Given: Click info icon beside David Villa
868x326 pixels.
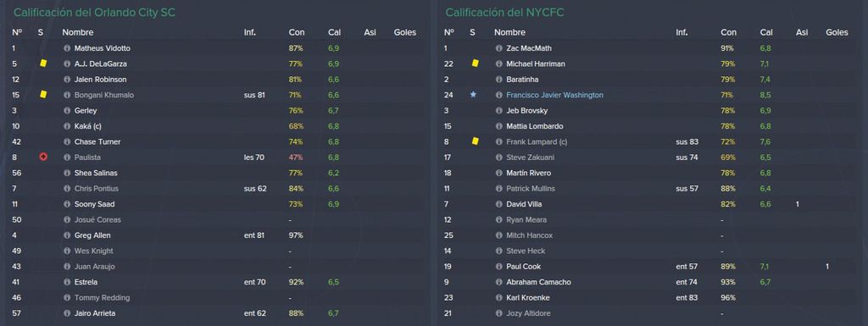Looking at the screenshot, I should coord(498,204).
